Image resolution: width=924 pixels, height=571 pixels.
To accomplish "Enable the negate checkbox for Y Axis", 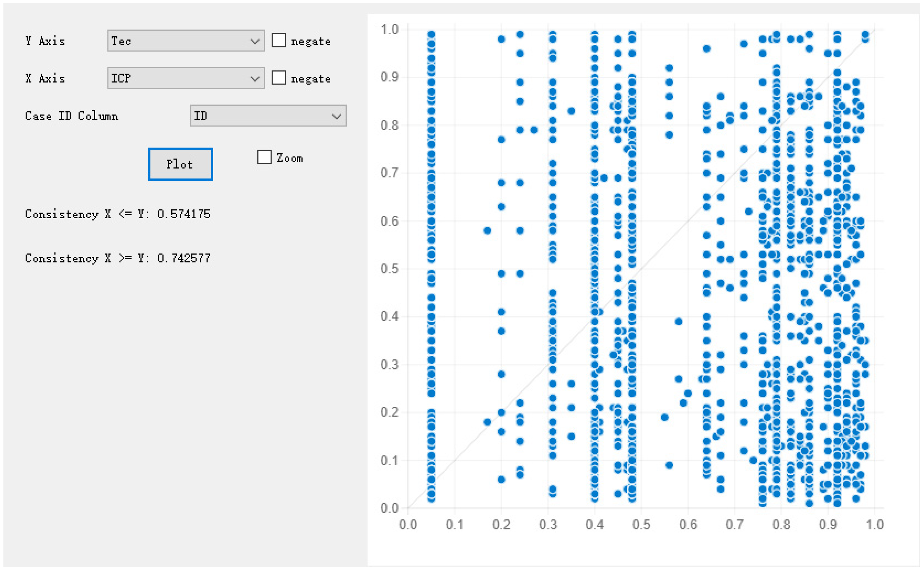I will coord(278,41).
